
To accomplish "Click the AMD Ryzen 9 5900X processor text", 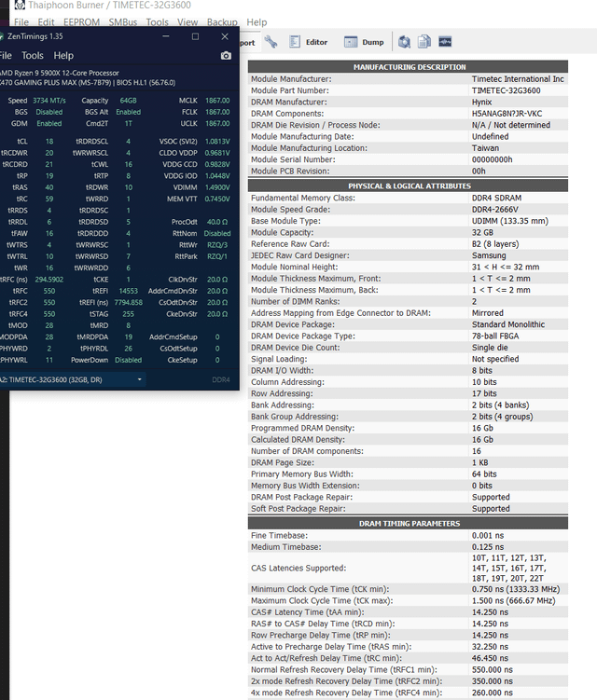I will click(60, 73).
